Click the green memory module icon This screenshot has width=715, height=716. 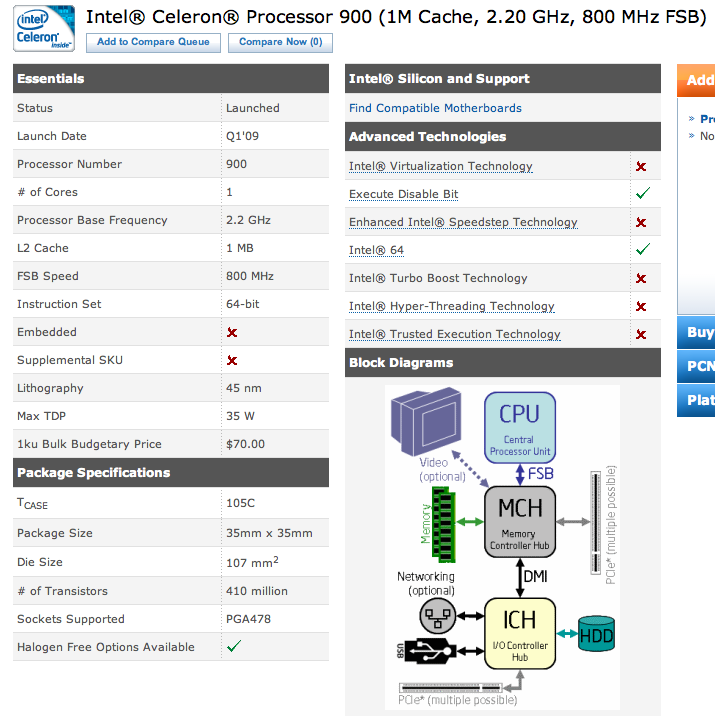coord(443,524)
